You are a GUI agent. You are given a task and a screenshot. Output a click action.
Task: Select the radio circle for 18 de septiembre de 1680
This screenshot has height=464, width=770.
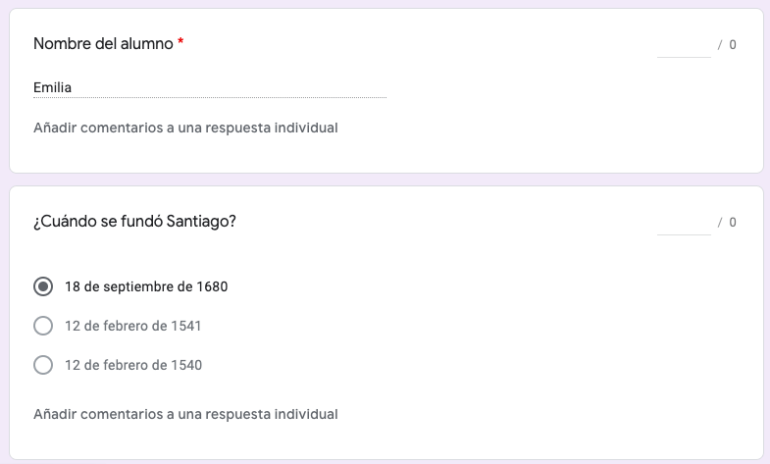tap(43, 287)
